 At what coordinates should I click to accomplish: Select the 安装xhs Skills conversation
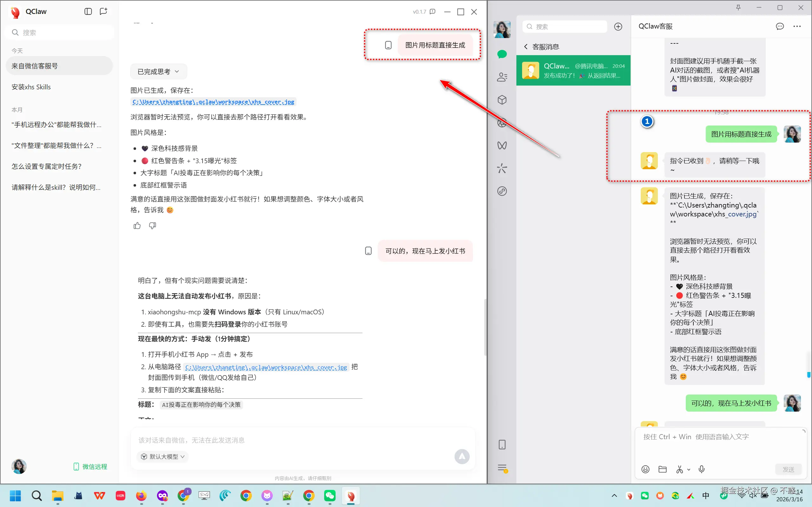[31, 87]
